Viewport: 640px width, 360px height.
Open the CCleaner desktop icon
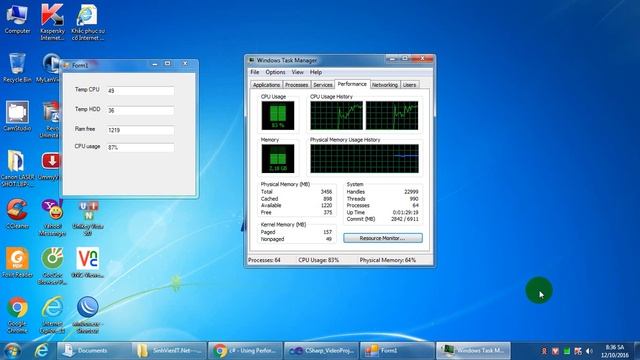pyautogui.click(x=17, y=213)
